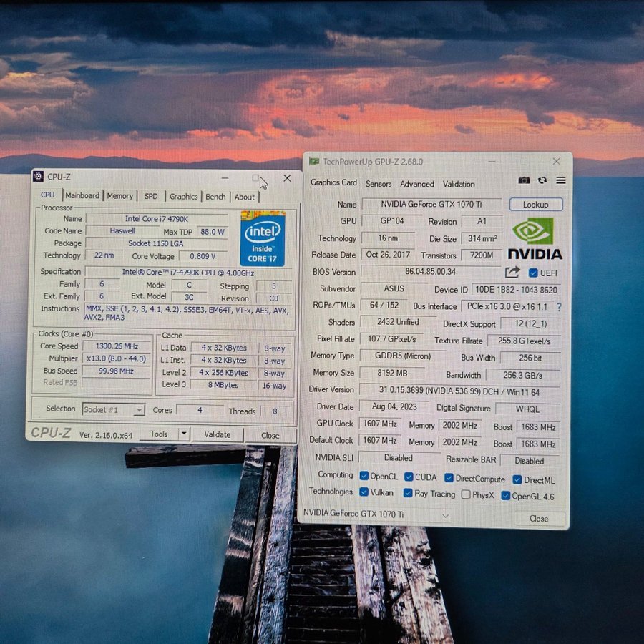Screen dimensions: 644x644
Task: Click the BIOS export share icon
Action: pos(512,273)
